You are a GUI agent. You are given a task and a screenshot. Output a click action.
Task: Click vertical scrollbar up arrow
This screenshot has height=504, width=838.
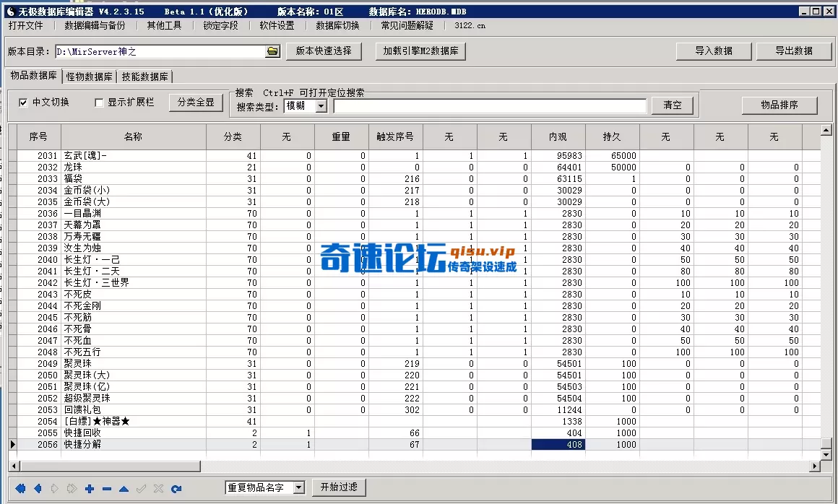pyautogui.click(x=826, y=130)
